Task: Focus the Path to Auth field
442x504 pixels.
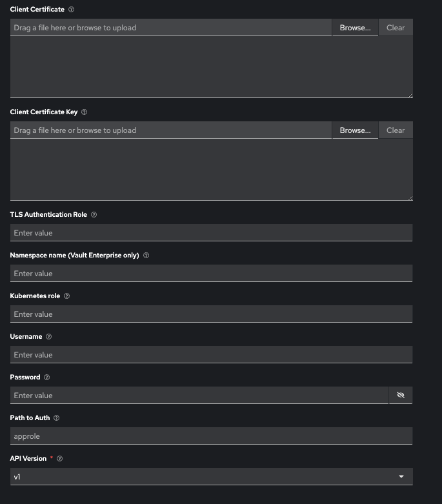Action: click(211, 436)
